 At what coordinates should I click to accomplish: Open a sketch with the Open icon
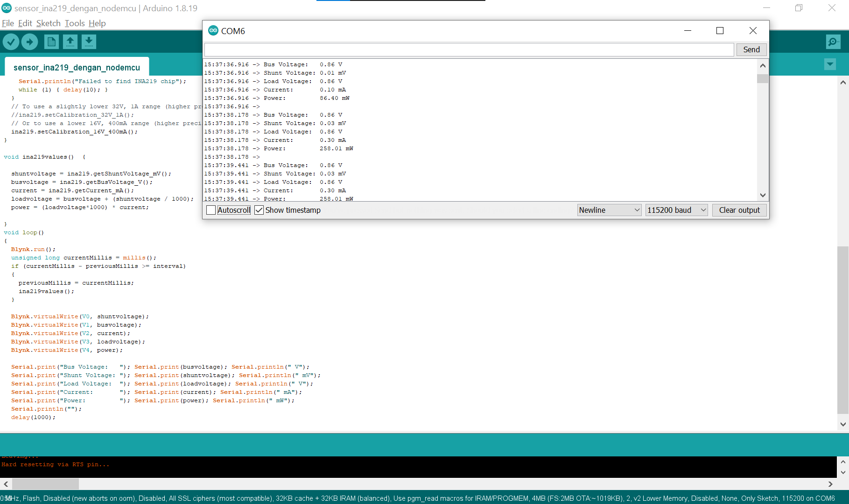coord(70,42)
